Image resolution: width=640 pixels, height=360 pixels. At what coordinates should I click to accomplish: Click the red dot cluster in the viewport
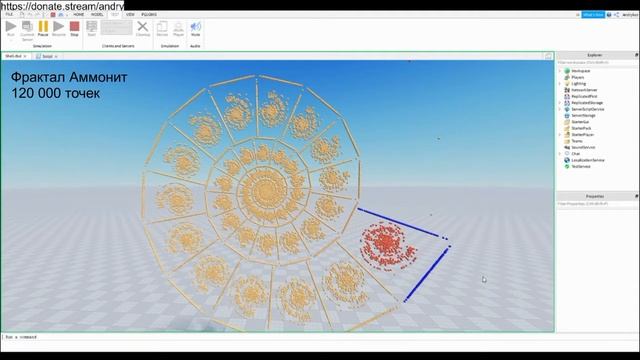388,245
